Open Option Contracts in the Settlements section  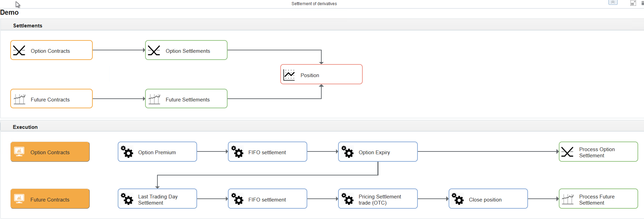(51, 50)
